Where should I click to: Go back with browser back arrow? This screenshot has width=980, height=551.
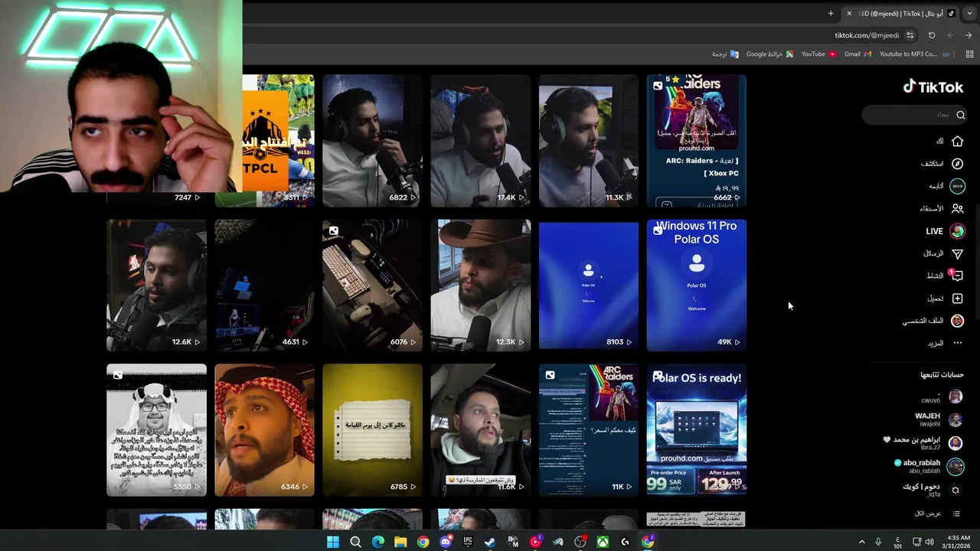coord(969,35)
